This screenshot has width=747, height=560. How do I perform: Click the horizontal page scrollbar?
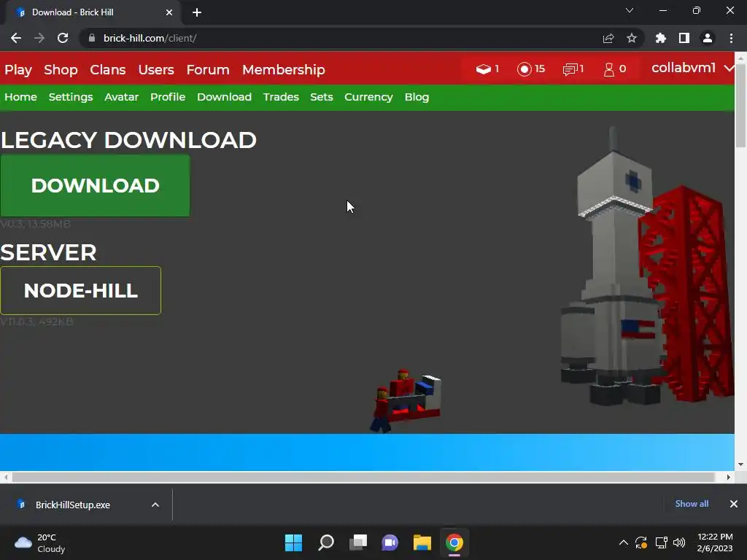(x=363, y=477)
